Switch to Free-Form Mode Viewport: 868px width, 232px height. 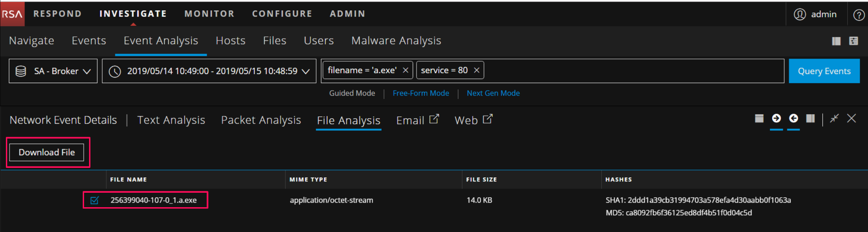420,93
